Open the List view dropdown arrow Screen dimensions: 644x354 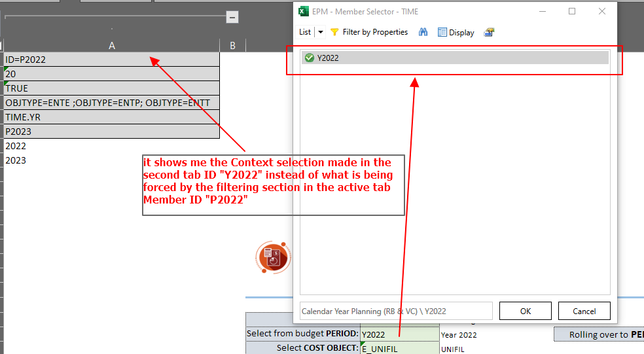320,32
